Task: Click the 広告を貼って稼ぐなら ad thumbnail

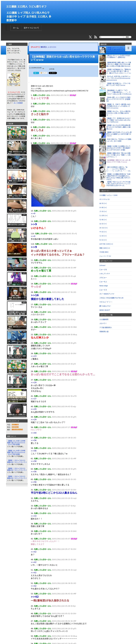Action: click(x=14, y=80)
